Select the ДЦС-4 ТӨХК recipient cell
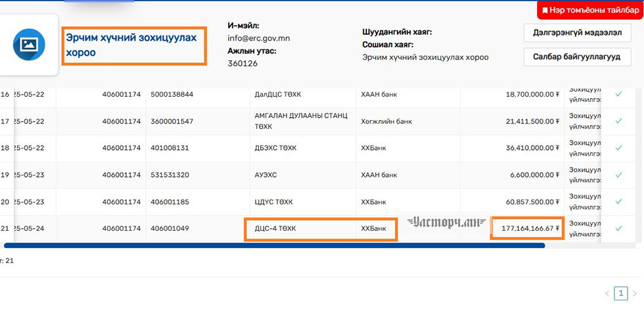The width and height of the screenshot is (644, 309). coord(302,229)
